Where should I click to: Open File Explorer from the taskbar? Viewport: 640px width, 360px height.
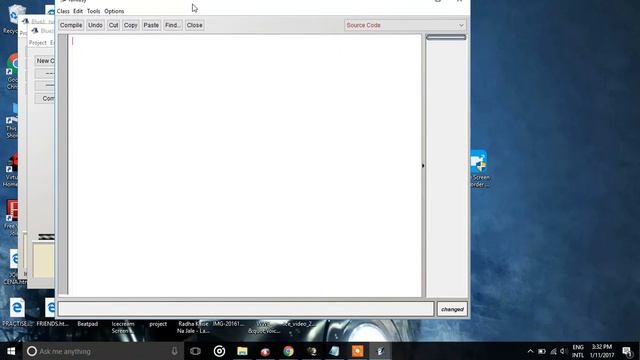click(x=242, y=351)
